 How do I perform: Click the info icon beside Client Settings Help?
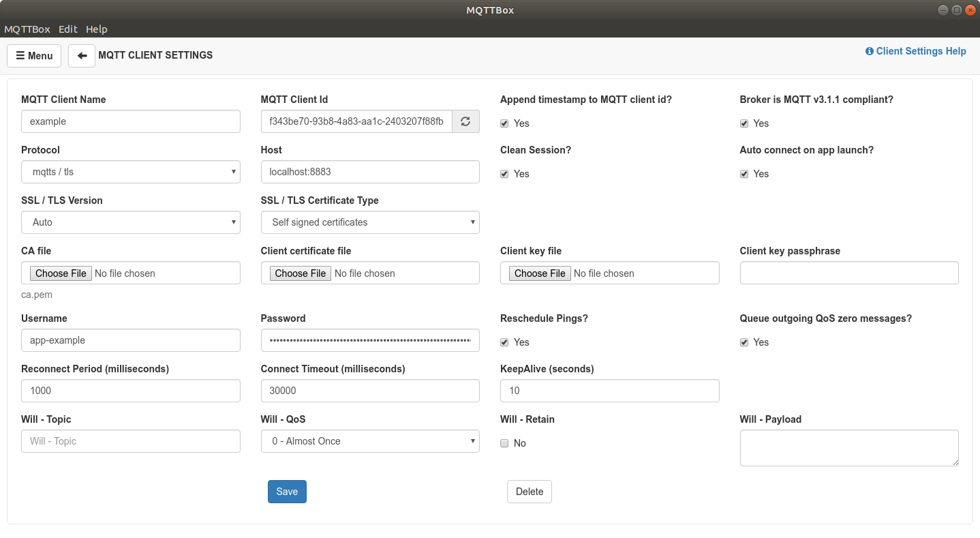pos(869,50)
